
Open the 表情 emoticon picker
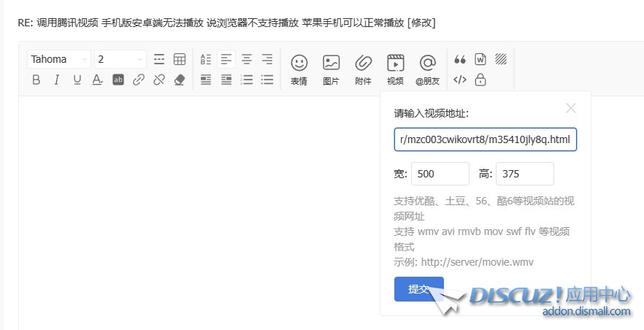click(x=299, y=70)
